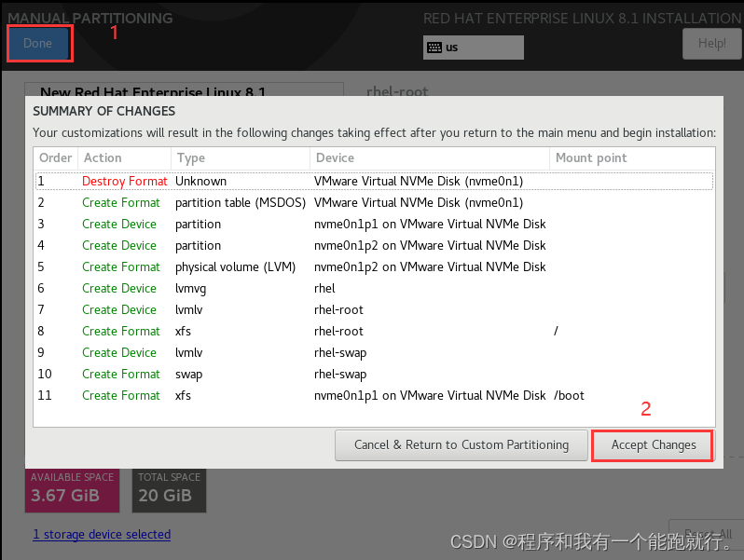
Task: Select row 6 lvmvg rhel
Action: tap(375, 288)
